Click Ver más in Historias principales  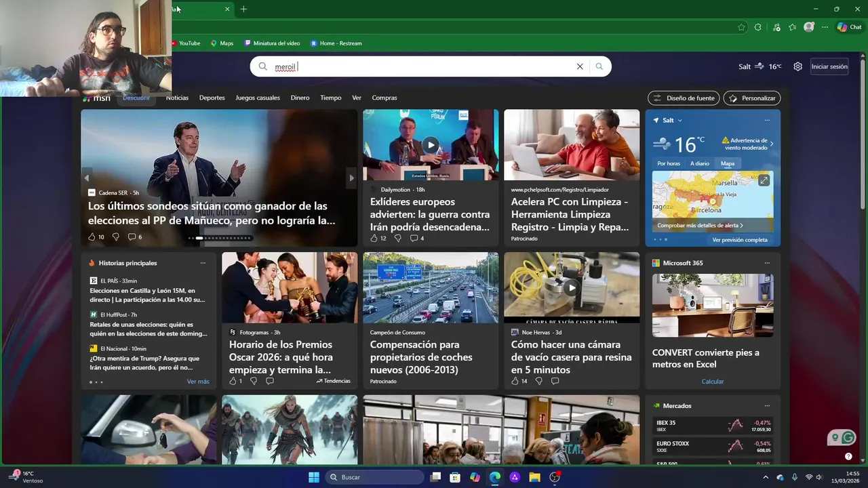click(198, 382)
